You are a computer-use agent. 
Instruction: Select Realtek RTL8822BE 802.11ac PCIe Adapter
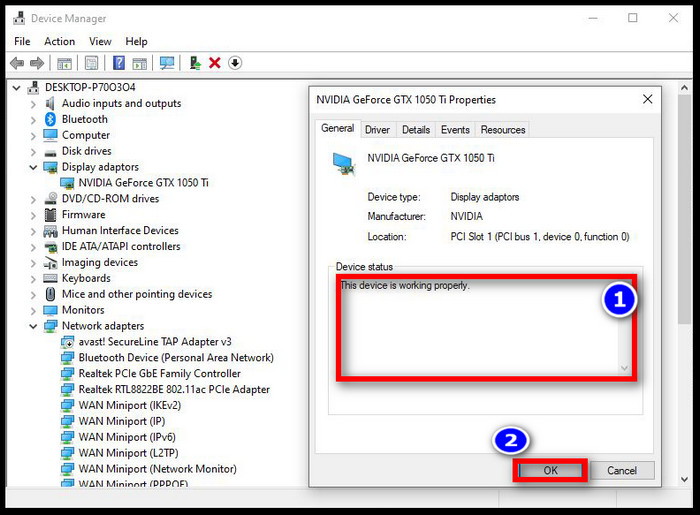[174, 390]
